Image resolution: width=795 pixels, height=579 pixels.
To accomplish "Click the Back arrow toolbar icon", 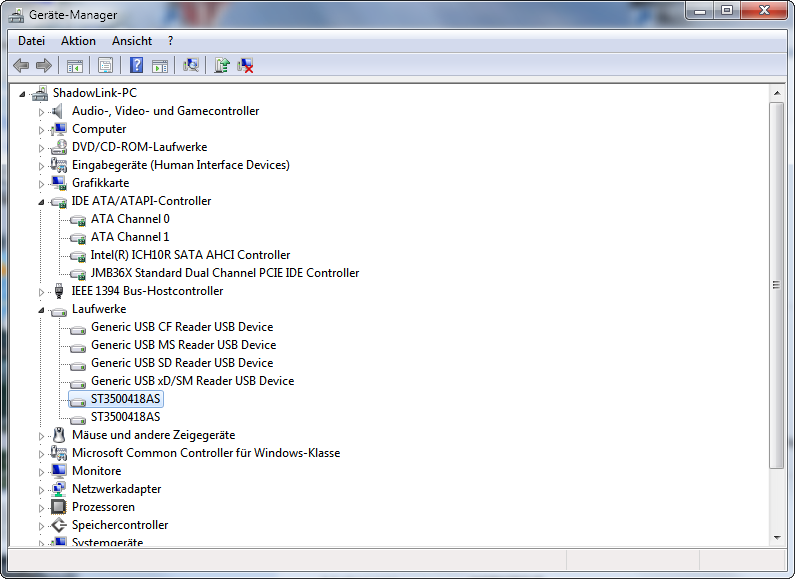I will point(21,65).
